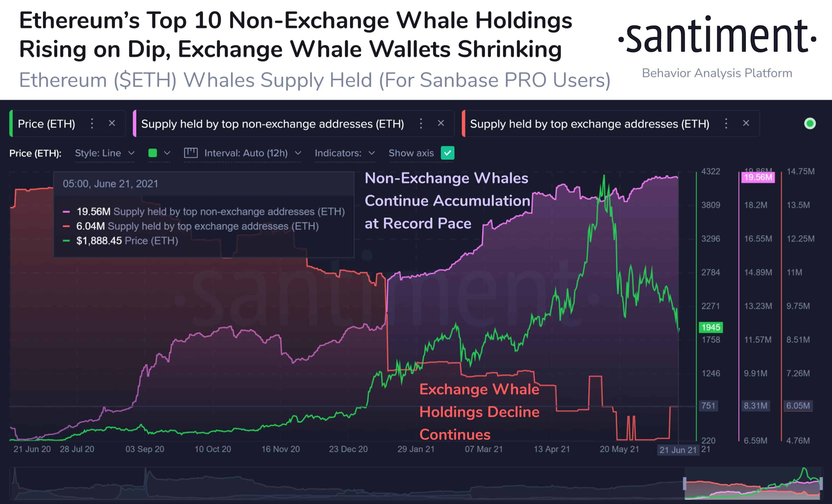The height and width of the screenshot is (504, 832).
Task: Open options for exchange addresses metric
Action: point(726,124)
